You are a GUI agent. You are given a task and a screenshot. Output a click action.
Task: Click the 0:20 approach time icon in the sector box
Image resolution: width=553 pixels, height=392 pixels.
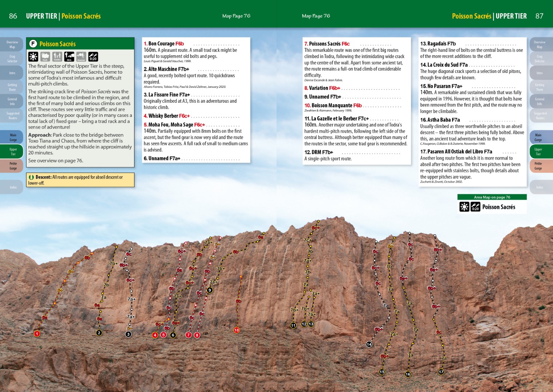(93, 57)
